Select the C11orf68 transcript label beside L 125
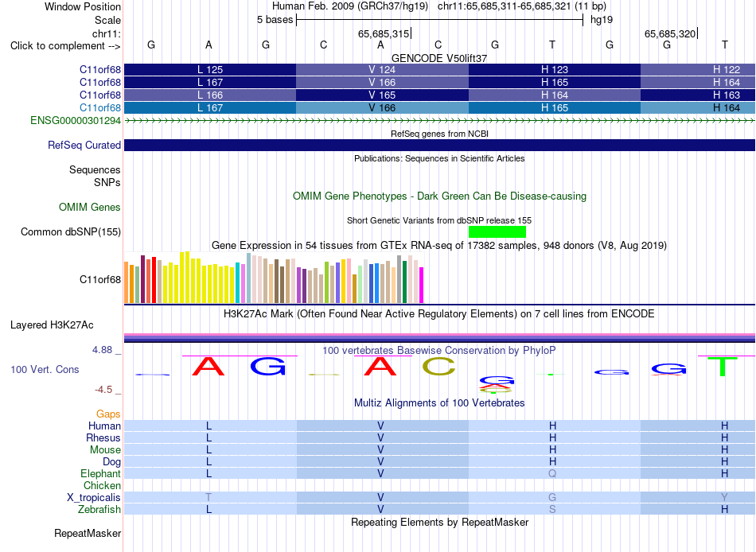The image size is (756, 552). coord(99,69)
